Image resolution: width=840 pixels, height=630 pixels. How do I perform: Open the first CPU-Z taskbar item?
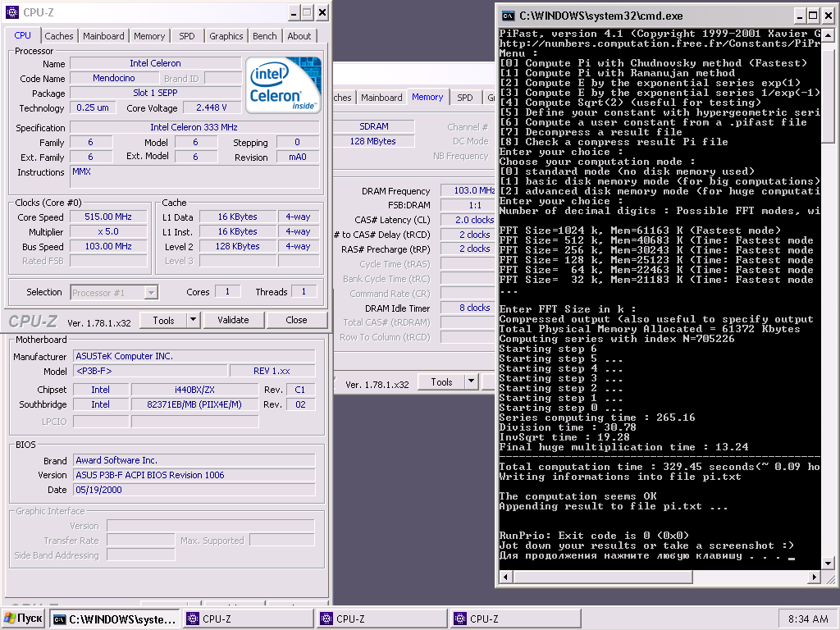point(248,619)
